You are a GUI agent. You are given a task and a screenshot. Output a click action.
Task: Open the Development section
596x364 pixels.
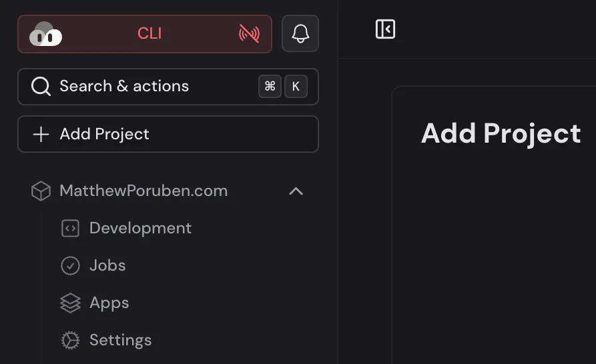[140, 229]
